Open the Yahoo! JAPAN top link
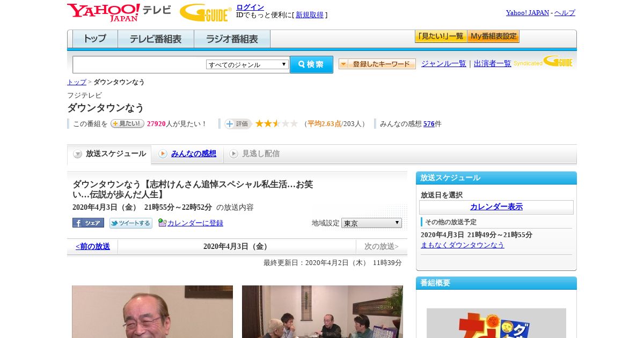 click(x=527, y=12)
